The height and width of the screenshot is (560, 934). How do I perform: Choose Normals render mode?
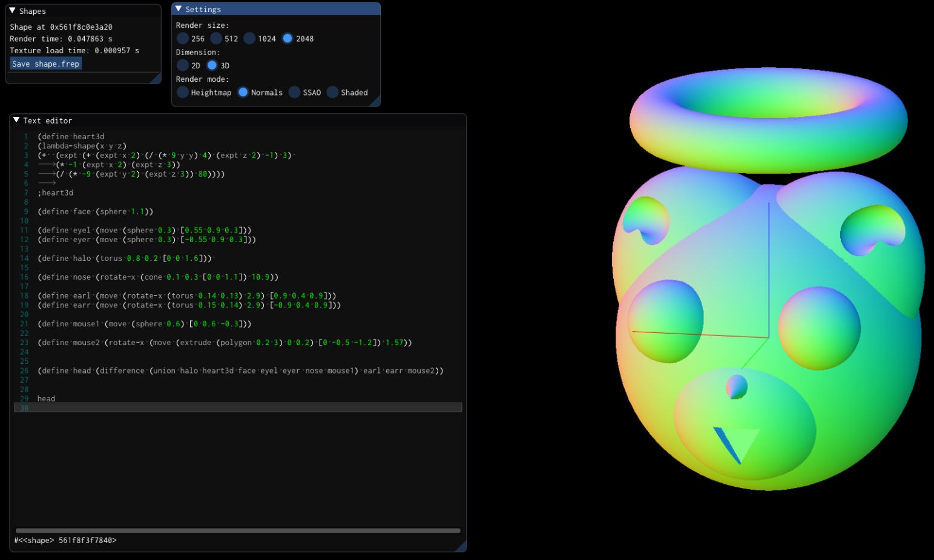click(243, 93)
